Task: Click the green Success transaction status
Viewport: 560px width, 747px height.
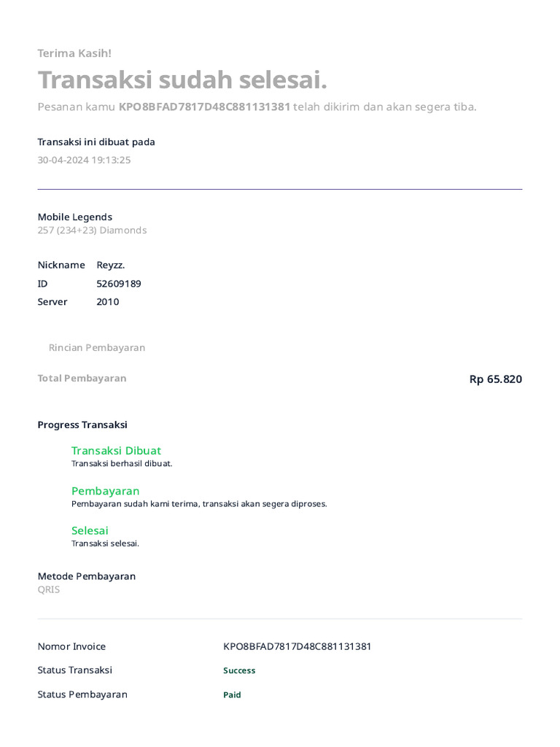Action: pos(239,670)
